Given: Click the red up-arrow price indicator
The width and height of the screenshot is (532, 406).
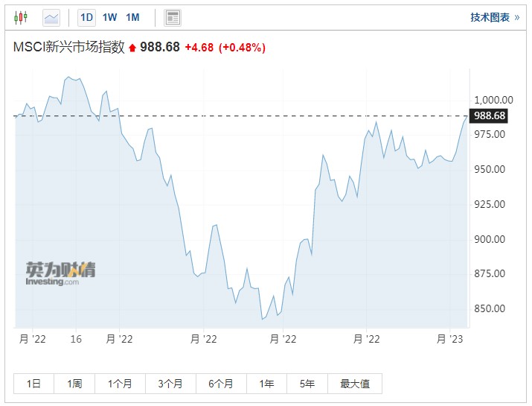Looking at the screenshot, I should (x=132, y=48).
